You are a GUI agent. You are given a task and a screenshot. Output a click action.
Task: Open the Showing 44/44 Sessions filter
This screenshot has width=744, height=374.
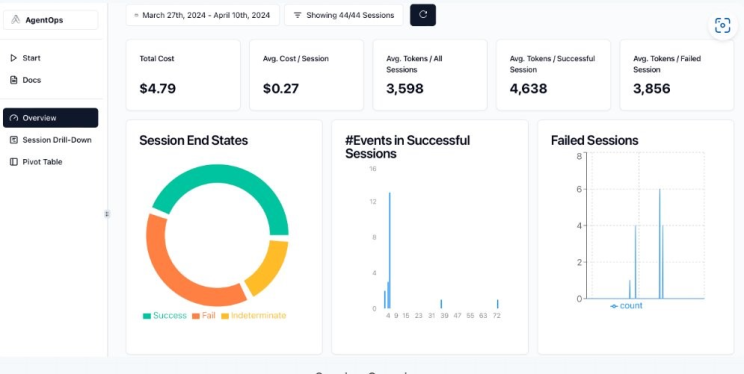[344, 15]
